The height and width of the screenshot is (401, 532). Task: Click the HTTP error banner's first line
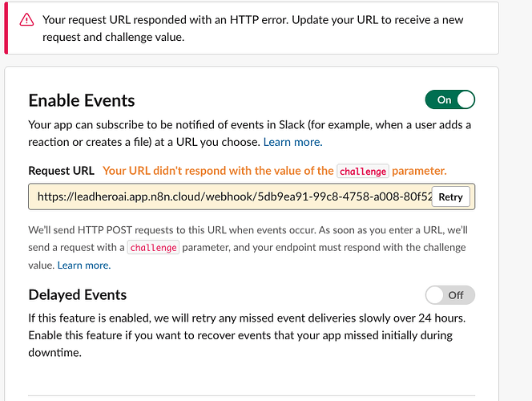(252, 19)
